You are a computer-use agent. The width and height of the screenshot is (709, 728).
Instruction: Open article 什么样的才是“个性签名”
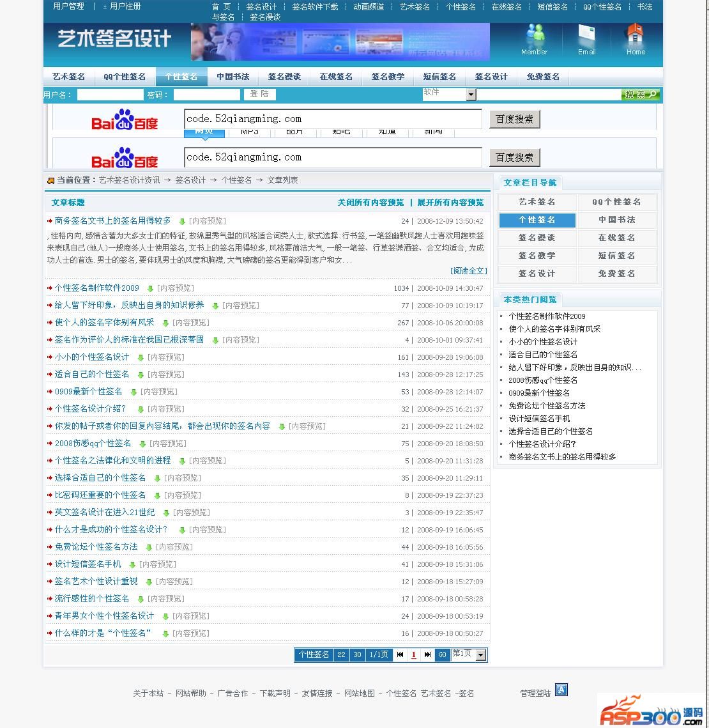pos(103,633)
